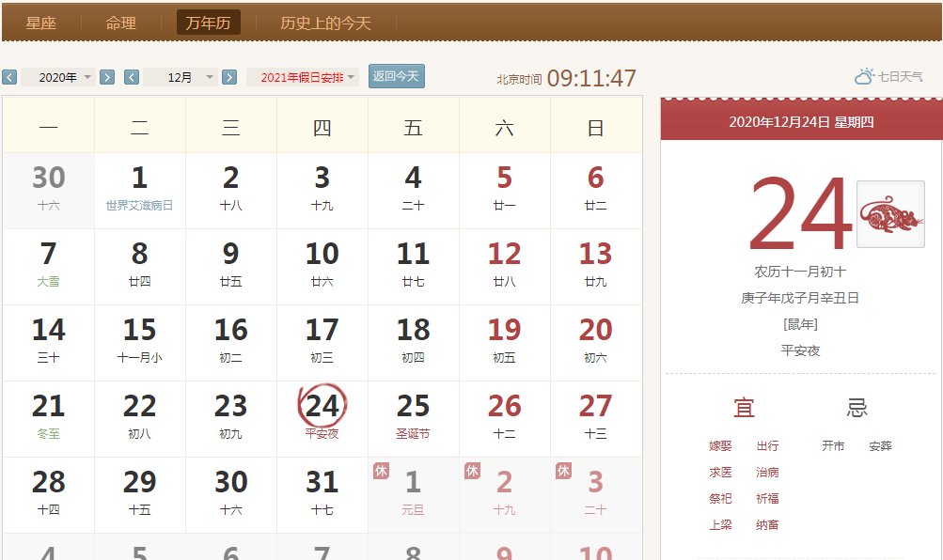Select December 7 大雪
Image resolution: width=943 pixels, height=560 pixels.
(x=48, y=267)
